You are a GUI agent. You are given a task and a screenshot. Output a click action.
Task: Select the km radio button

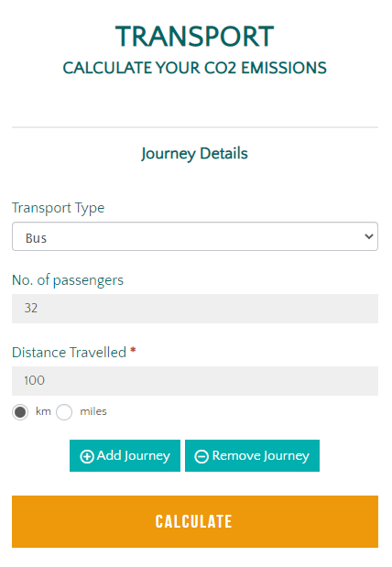click(20, 412)
